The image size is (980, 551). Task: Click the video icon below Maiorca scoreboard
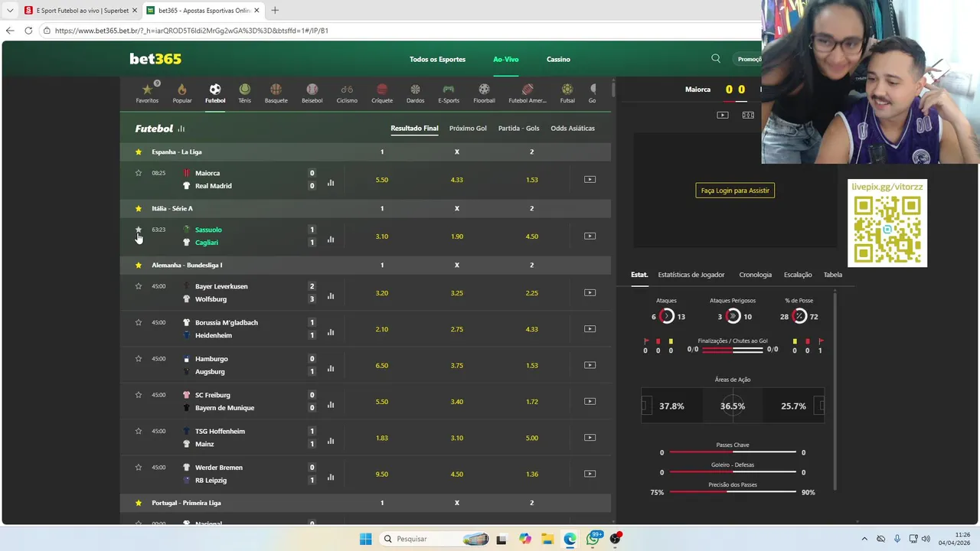click(723, 115)
